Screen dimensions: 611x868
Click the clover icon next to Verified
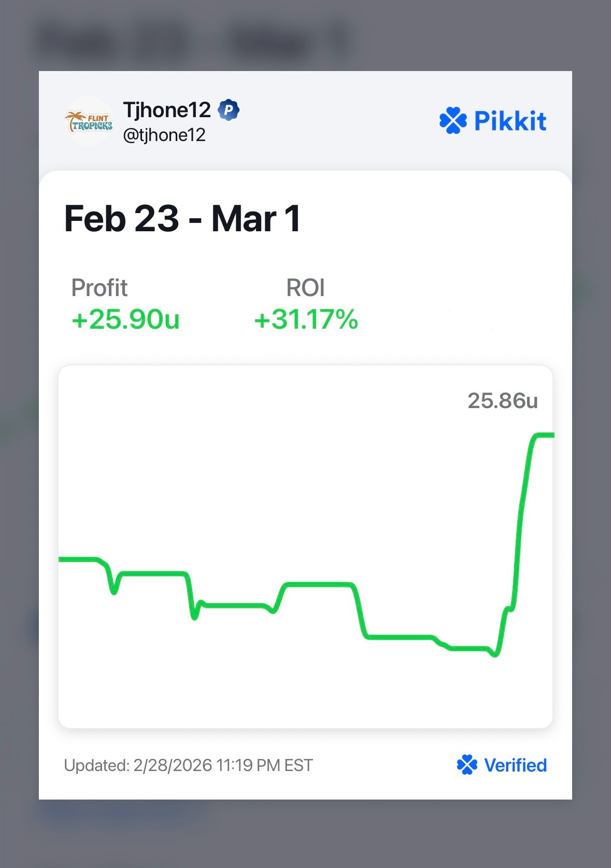pos(467,765)
